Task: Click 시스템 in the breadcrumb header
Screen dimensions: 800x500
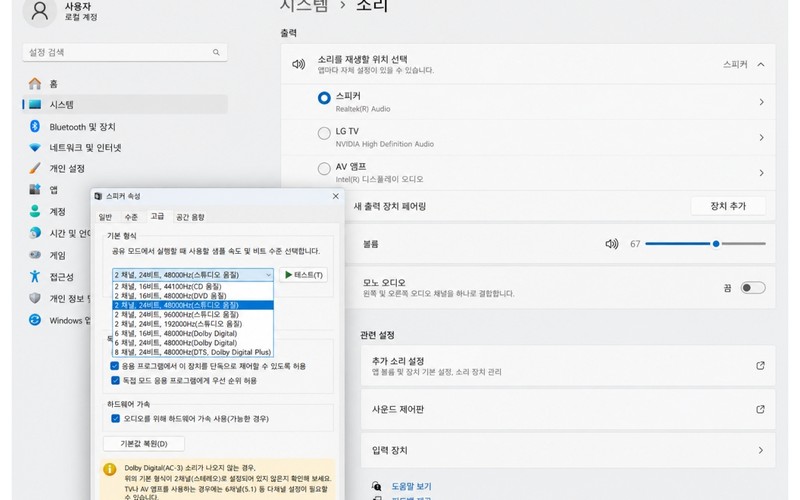Action: pyautogui.click(x=304, y=6)
